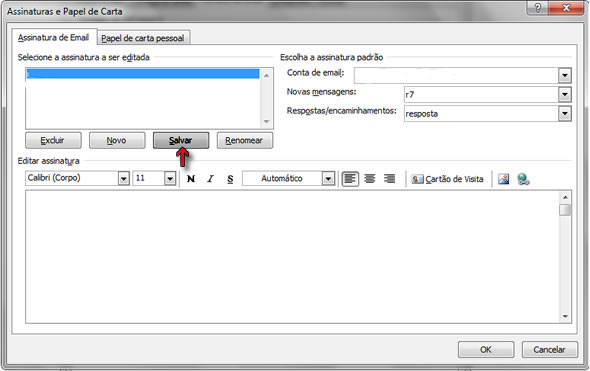Open the Respostas/encaminhamentos dropdown
The image size is (590, 371).
(x=565, y=113)
